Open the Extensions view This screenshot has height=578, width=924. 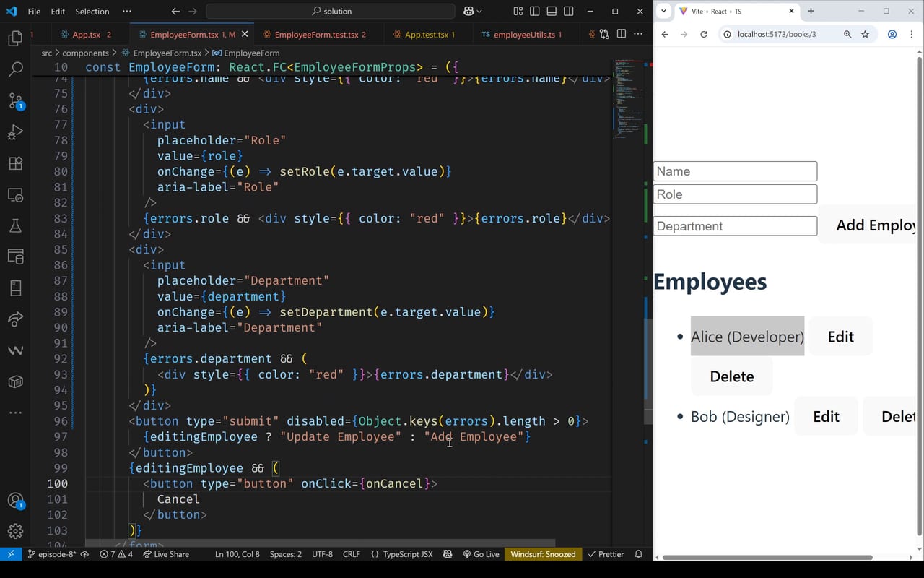15,163
